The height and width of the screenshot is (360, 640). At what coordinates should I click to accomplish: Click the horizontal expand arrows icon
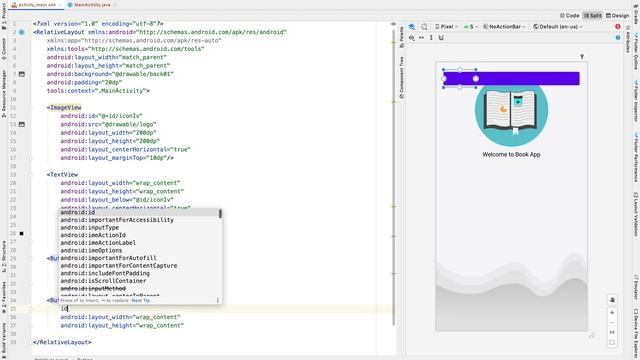(x=421, y=38)
